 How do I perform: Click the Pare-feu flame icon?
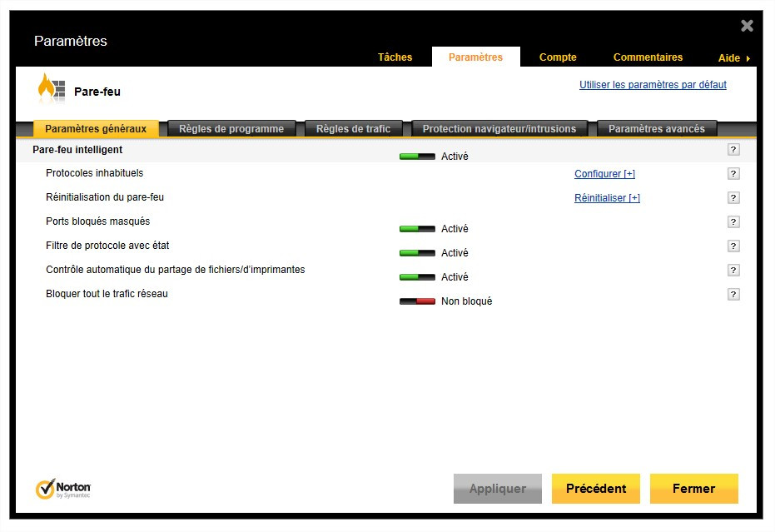50,87
